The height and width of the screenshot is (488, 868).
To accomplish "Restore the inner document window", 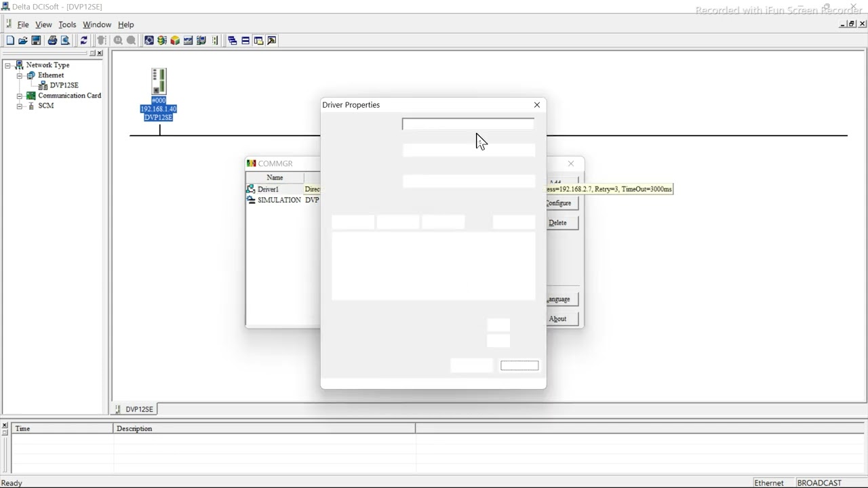I will [852, 24].
